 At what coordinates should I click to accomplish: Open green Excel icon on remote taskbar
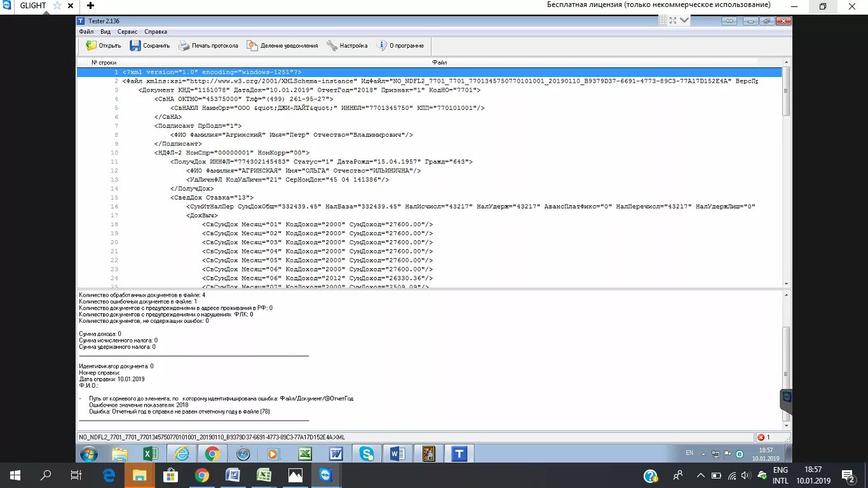click(305, 454)
